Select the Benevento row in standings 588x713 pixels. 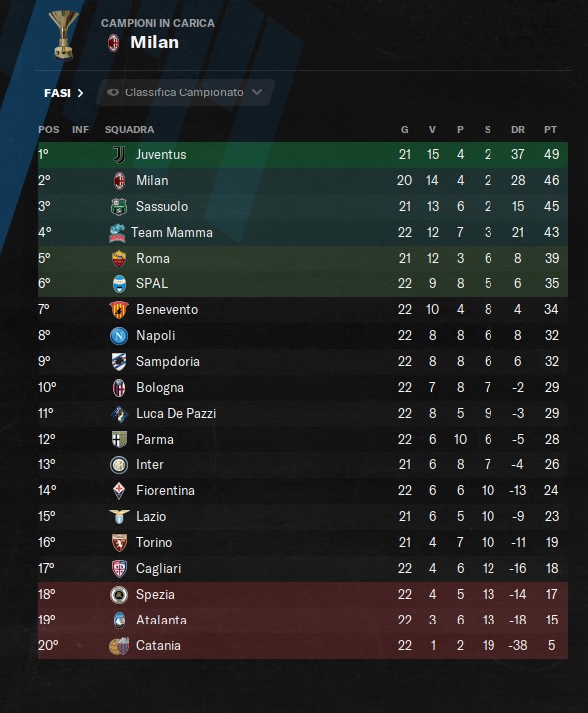(302, 310)
